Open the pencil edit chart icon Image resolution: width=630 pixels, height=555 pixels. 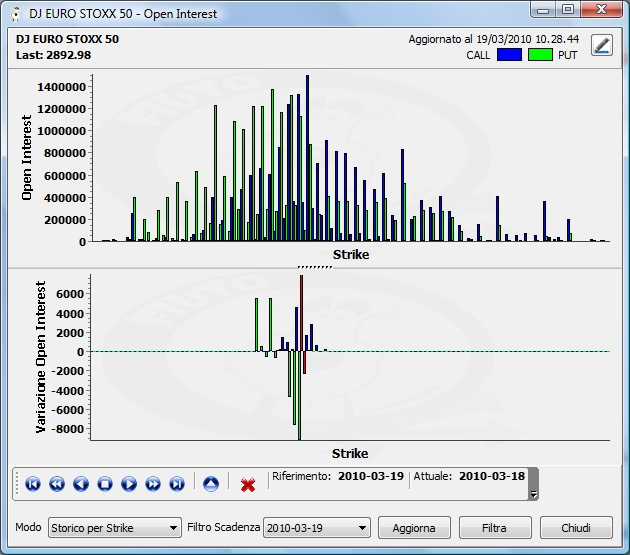click(x=601, y=45)
